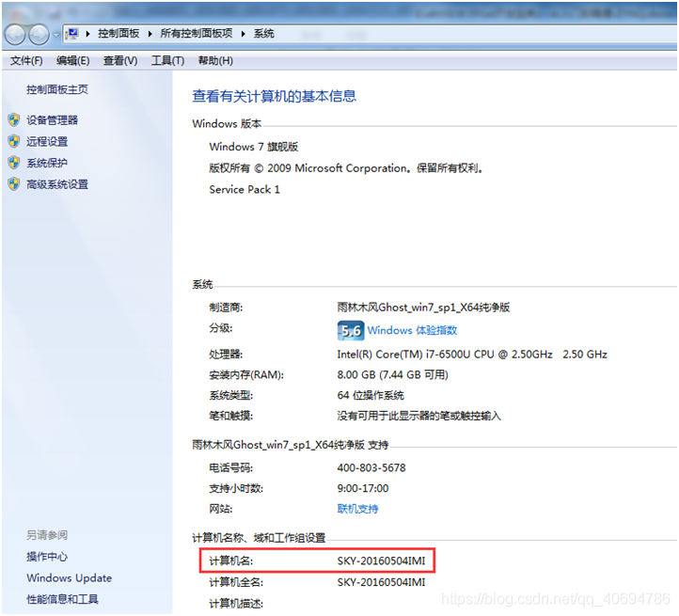
Task: Open Windows Update link
Action: click(x=70, y=577)
